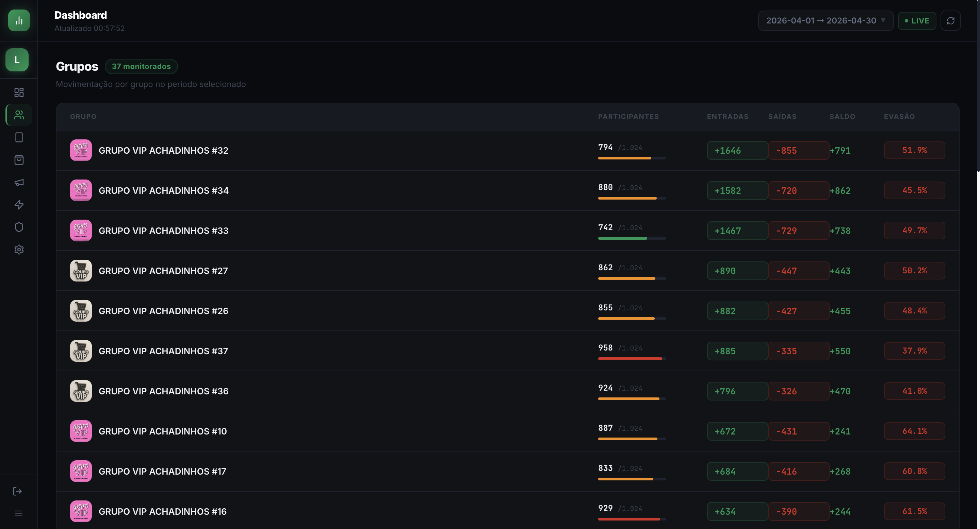980x529 pixels.
Task: Click the green progress bar of group #33
Action: 632,238
